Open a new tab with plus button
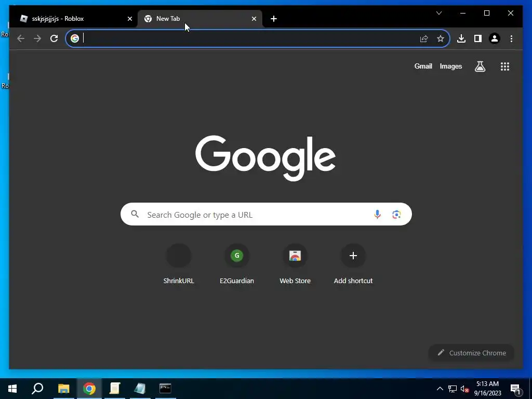Viewport: 532px width, 399px height. 274,19
